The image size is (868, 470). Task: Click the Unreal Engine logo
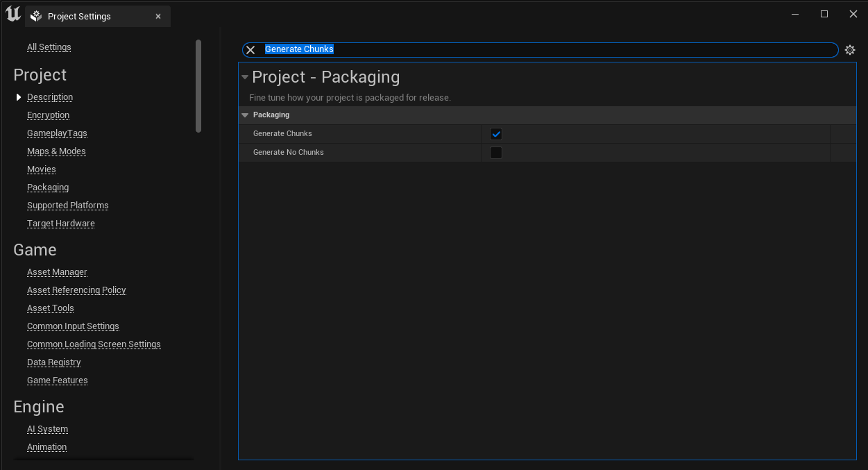pyautogui.click(x=12, y=13)
